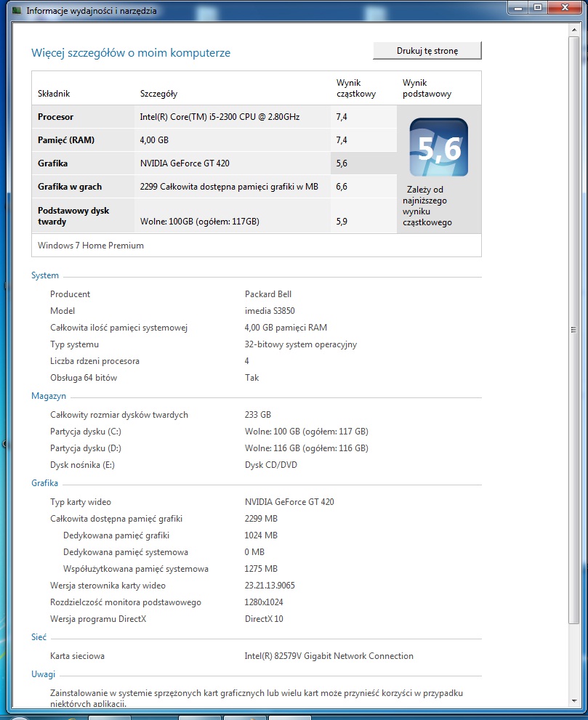The width and height of the screenshot is (588, 720).
Task: Maximize the Informacje wydajności window
Action: [538, 7]
